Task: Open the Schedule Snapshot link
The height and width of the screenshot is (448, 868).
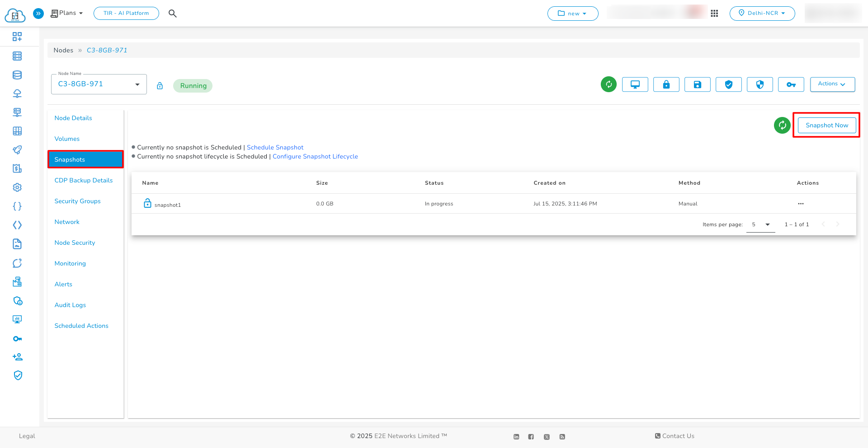Action: pyautogui.click(x=275, y=147)
